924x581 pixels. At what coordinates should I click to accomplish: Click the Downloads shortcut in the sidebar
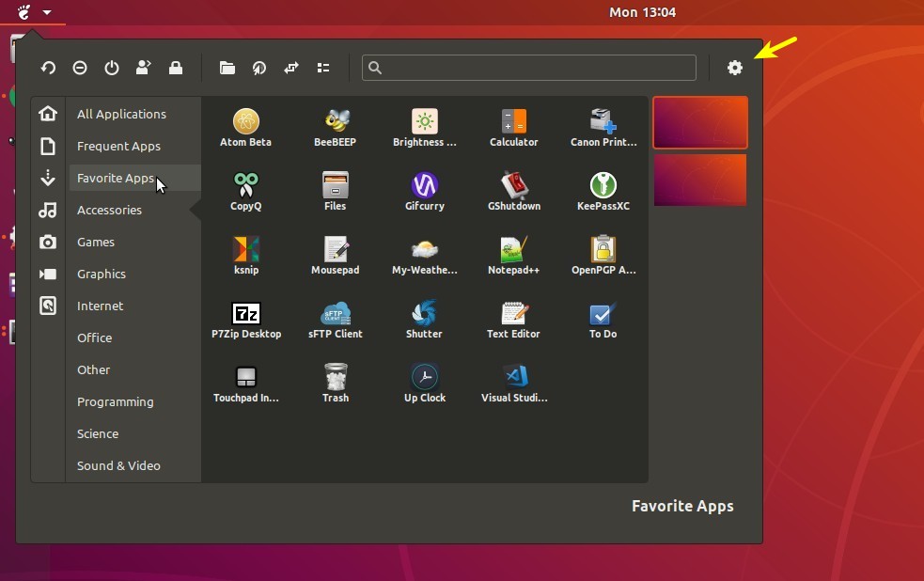pos(48,178)
